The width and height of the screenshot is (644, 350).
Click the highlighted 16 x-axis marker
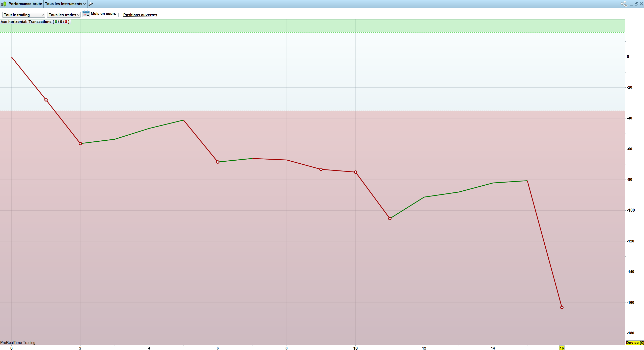pyautogui.click(x=562, y=348)
